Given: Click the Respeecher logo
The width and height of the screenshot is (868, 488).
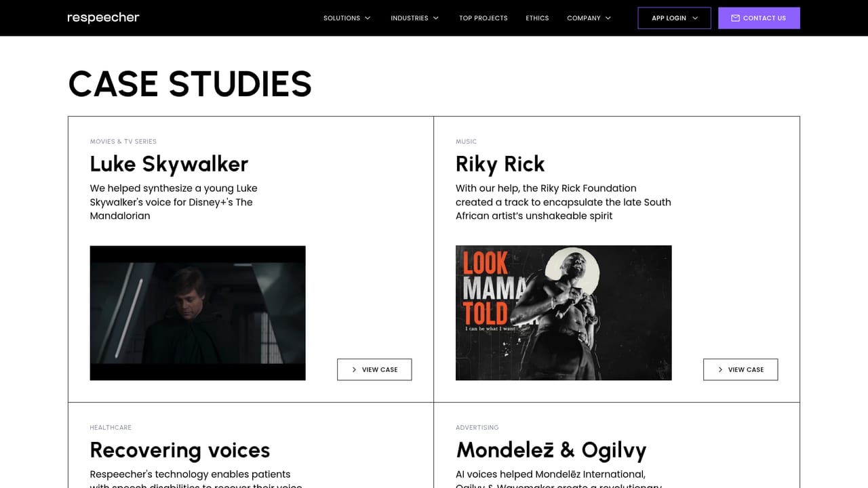Looking at the screenshot, I should 103,18.
